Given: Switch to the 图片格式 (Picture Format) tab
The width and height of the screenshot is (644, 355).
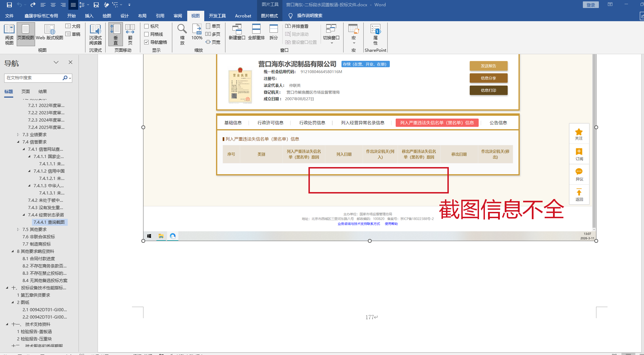Looking at the screenshot, I should 270,16.
